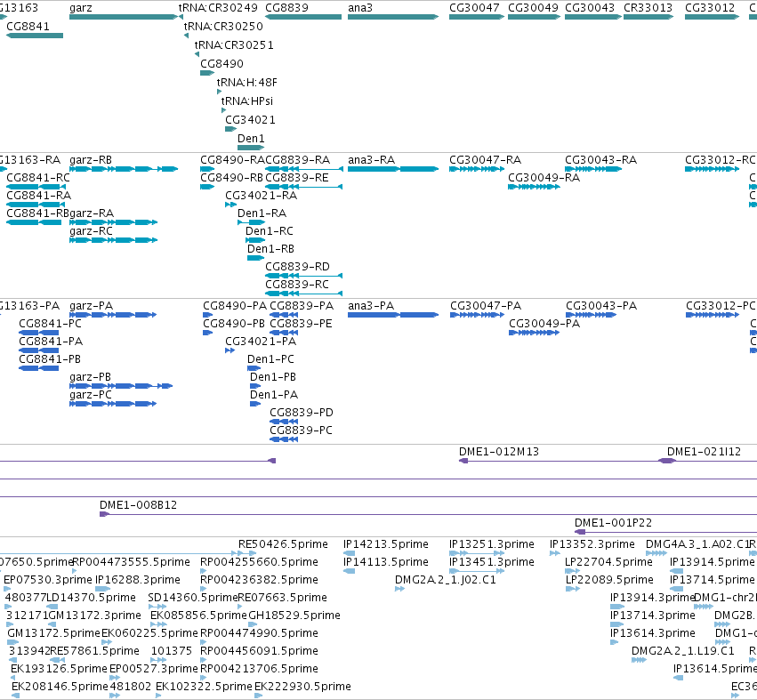Select CG8841-PB protein label

point(50,359)
